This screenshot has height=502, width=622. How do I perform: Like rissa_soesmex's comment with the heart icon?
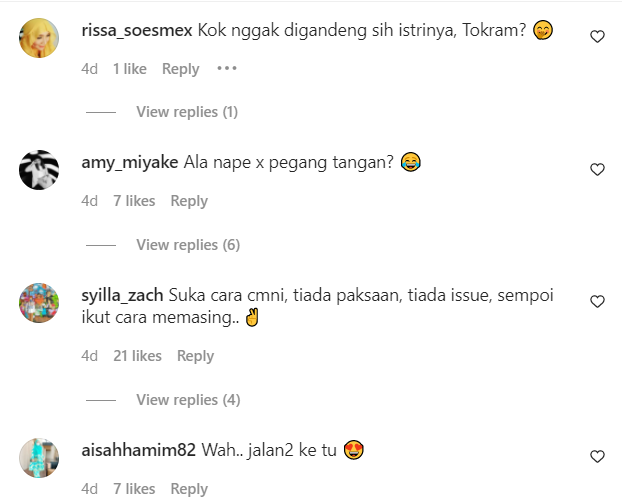pyautogui.click(x=597, y=37)
